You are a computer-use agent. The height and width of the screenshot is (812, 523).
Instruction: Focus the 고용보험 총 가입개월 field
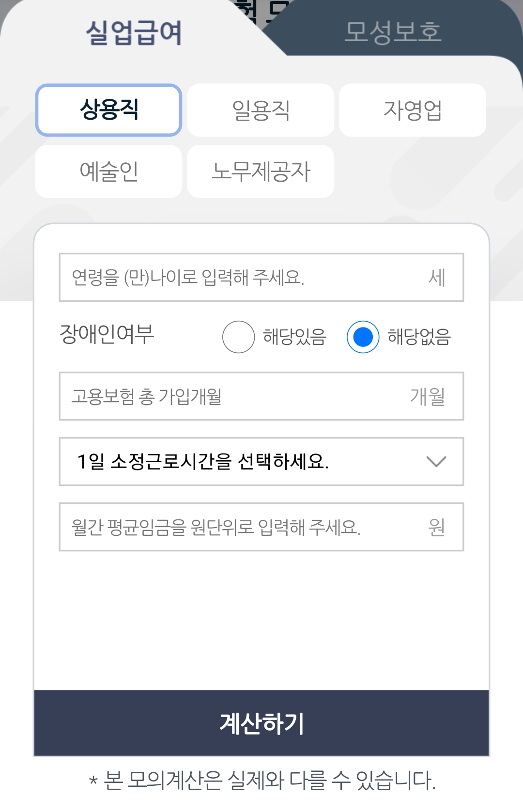coord(261,396)
